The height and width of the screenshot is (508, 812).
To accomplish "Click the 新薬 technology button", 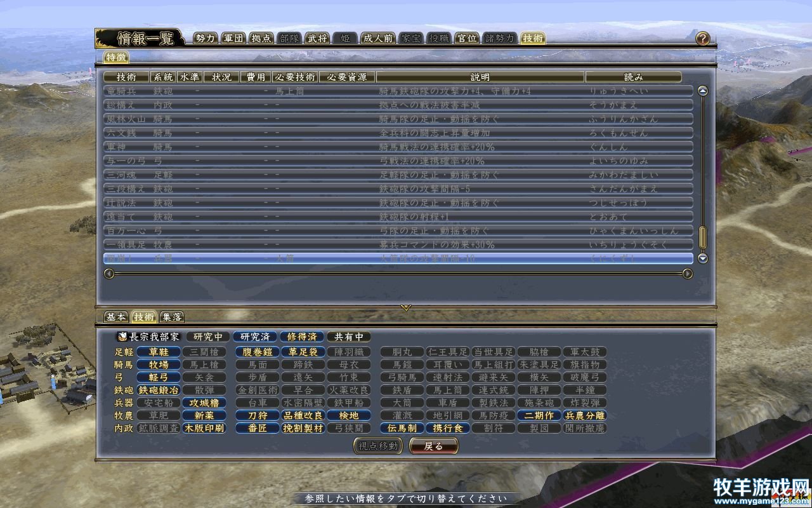I will pos(204,415).
